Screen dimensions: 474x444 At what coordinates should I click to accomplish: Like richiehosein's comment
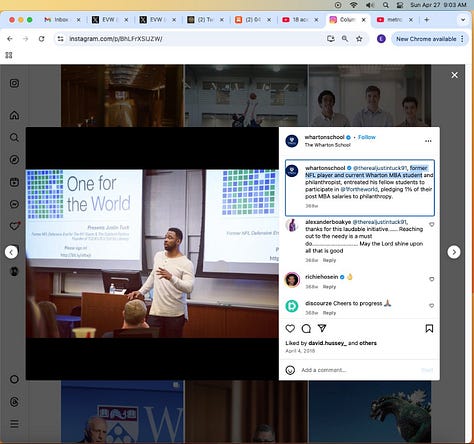[x=432, y=279]
